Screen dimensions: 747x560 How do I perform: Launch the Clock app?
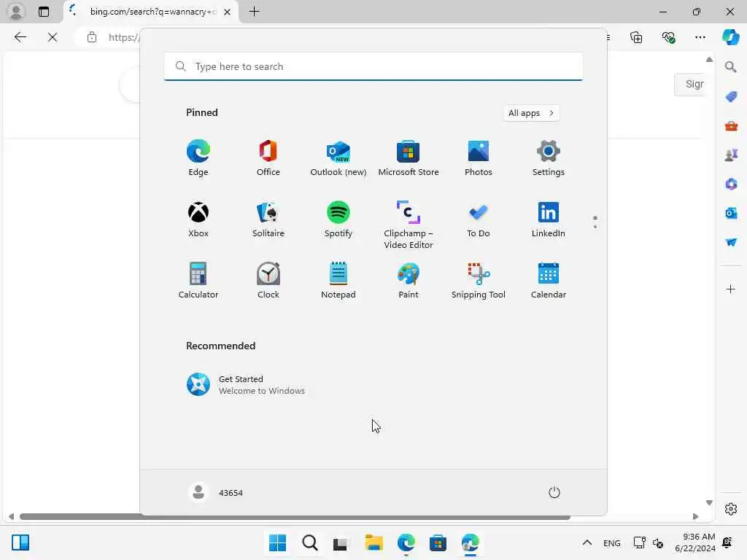(268, 281)
